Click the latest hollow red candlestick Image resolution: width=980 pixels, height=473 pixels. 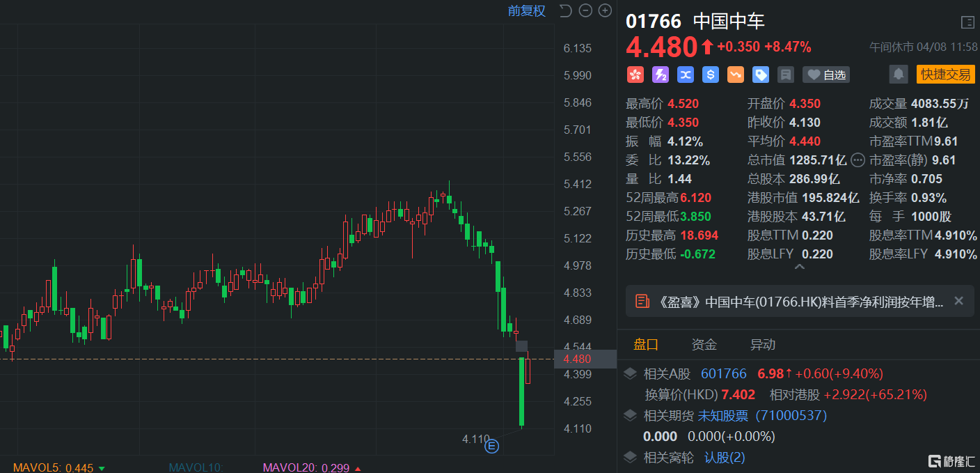pos(528,368)
